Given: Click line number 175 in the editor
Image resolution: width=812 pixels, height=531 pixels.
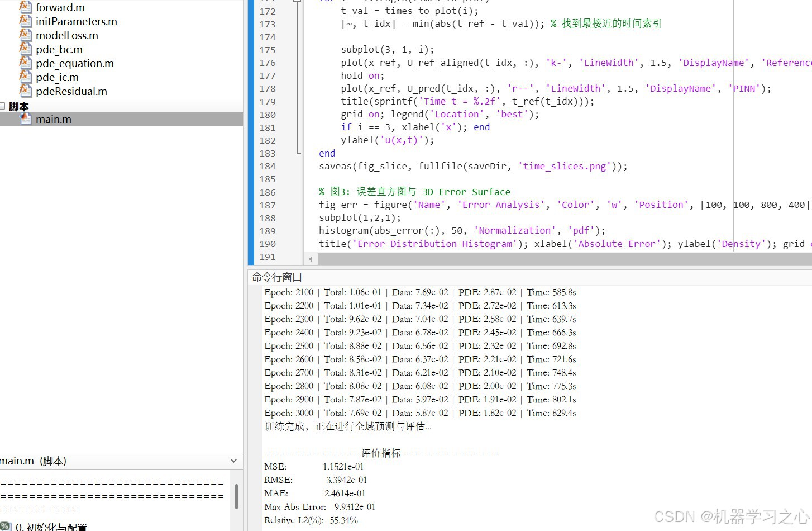Looking at the screenshot, I should click(268, 50).
